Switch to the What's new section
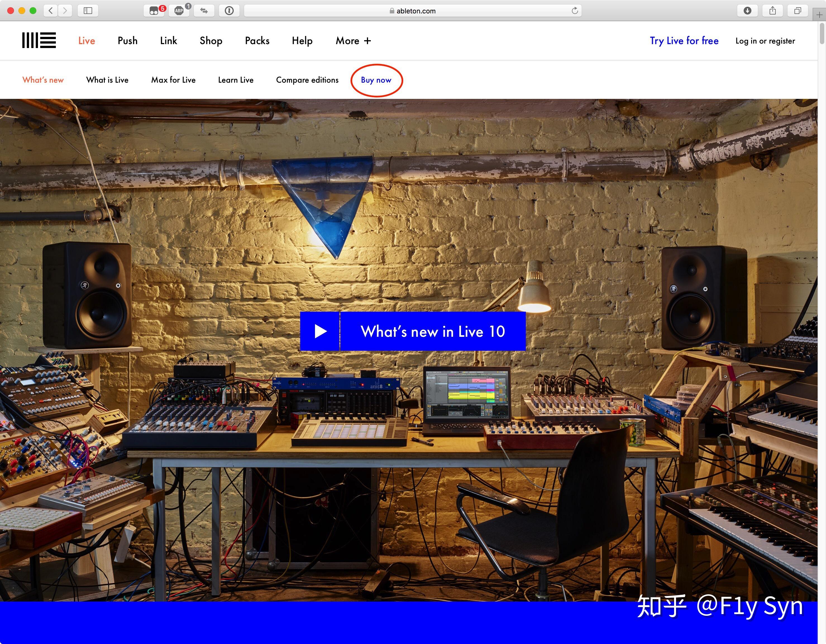The height and width of the screenshot is (644, 826). tap(43, 80)
